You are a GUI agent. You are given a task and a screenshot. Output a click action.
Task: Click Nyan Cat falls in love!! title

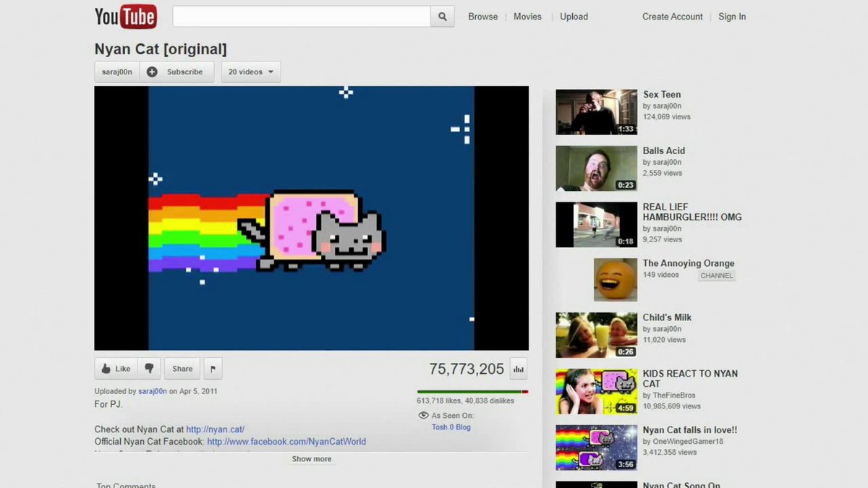point(690,430)
